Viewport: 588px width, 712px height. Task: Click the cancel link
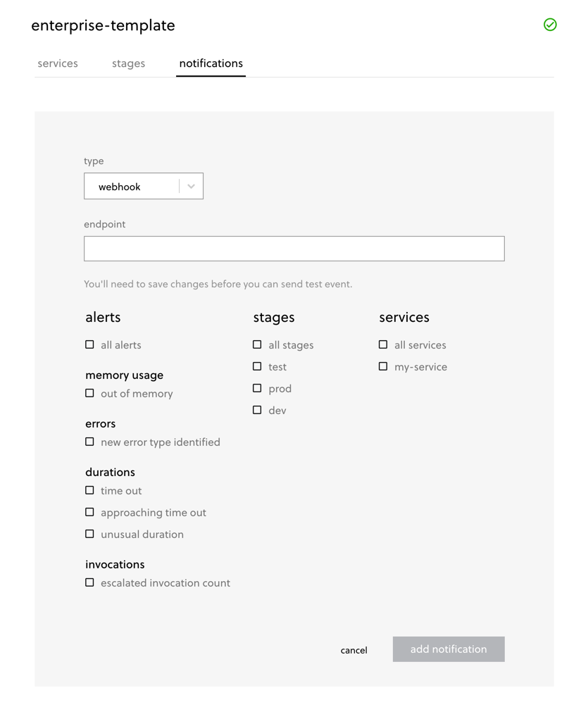point(354,650)
